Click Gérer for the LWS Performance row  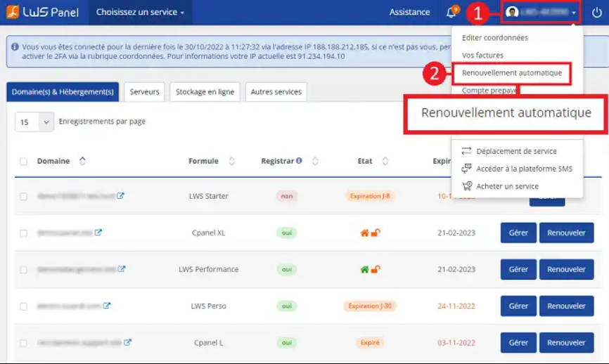(518, 269)
